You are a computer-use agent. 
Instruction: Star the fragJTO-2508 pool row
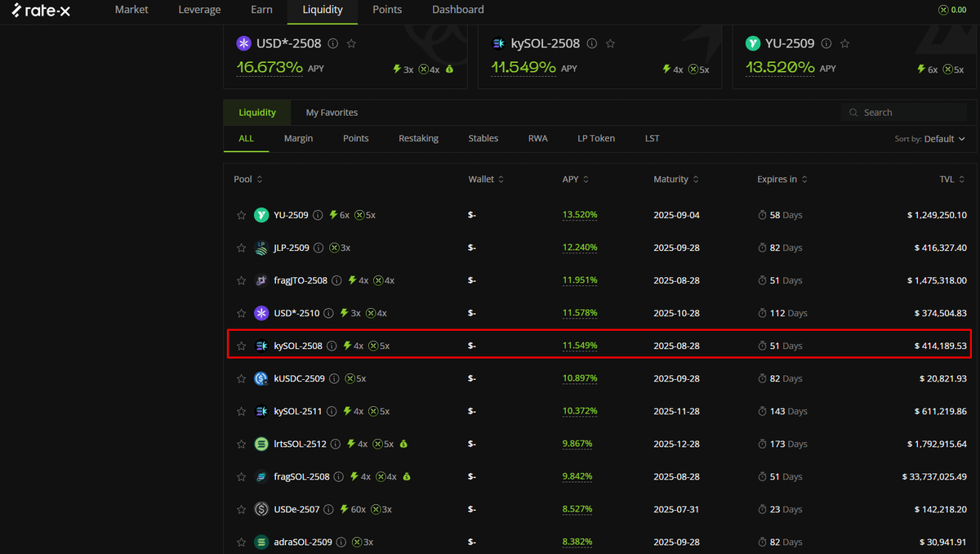tap(241, 280)
